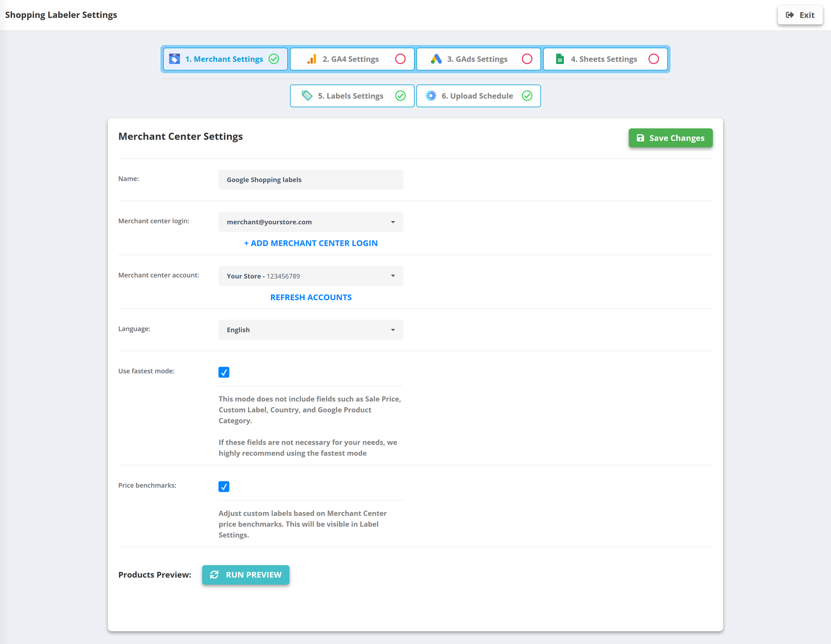Click the Google Ads logo icon
Image resolution: width=831 pixels, height=644 pixels.
tap(436, 59)
